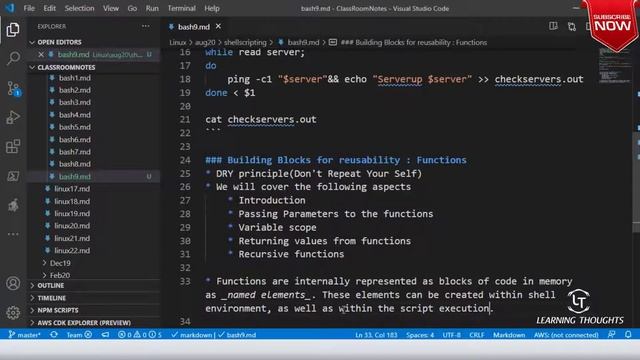Expand the Dec19 folder

click(x=60, y=263)
